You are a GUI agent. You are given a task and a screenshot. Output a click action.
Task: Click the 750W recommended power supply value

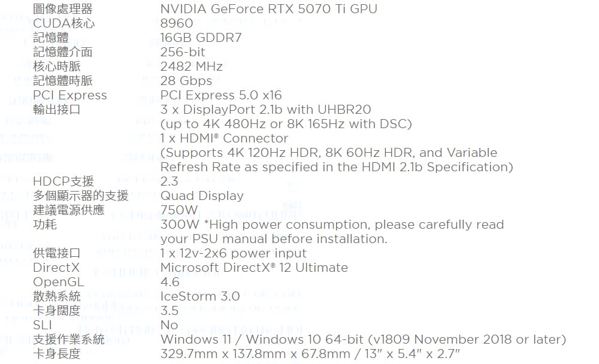(179, 210)
